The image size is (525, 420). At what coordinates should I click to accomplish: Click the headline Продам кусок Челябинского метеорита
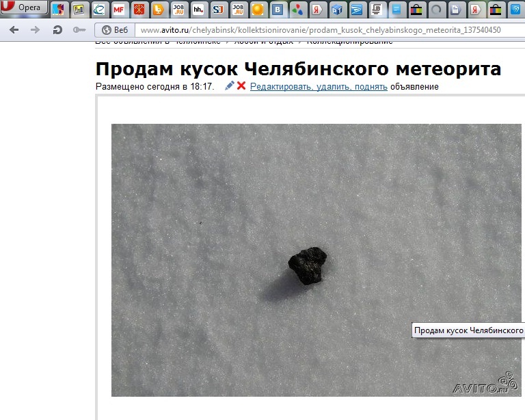click(x=298, y=69)
